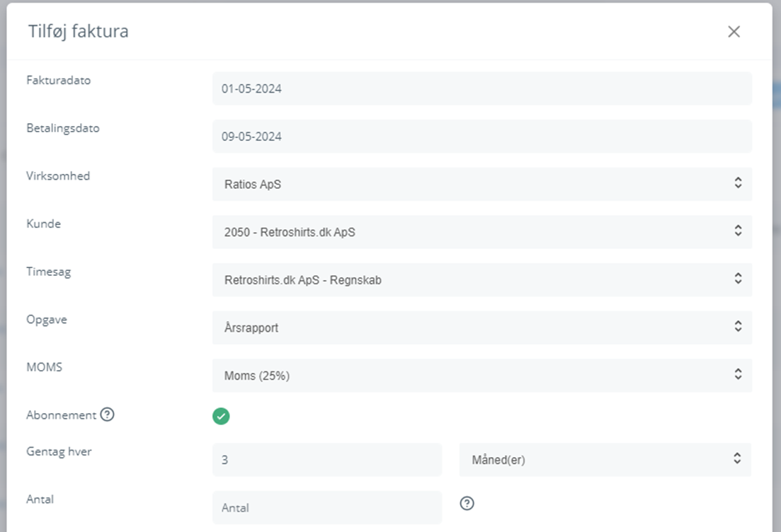Click the help icon next to Abonnement
This screenshot has height=532, width=781.
click(x=107, y=415)
